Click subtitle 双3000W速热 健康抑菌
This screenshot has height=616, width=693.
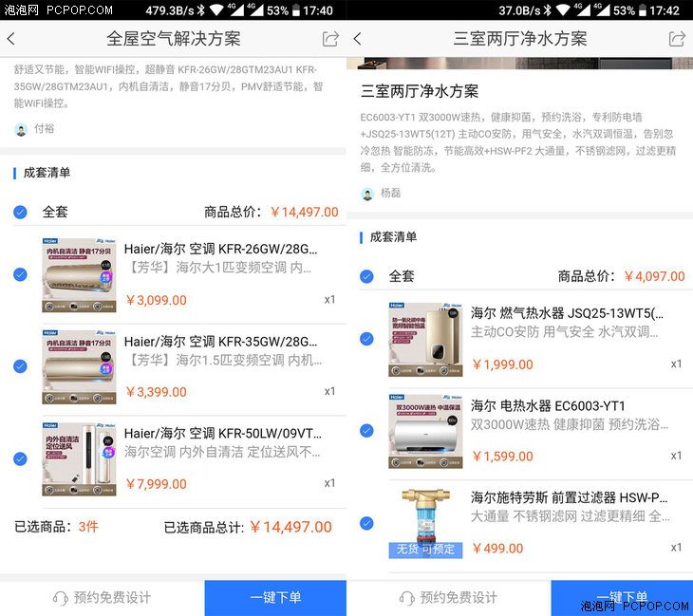[570, 424]
